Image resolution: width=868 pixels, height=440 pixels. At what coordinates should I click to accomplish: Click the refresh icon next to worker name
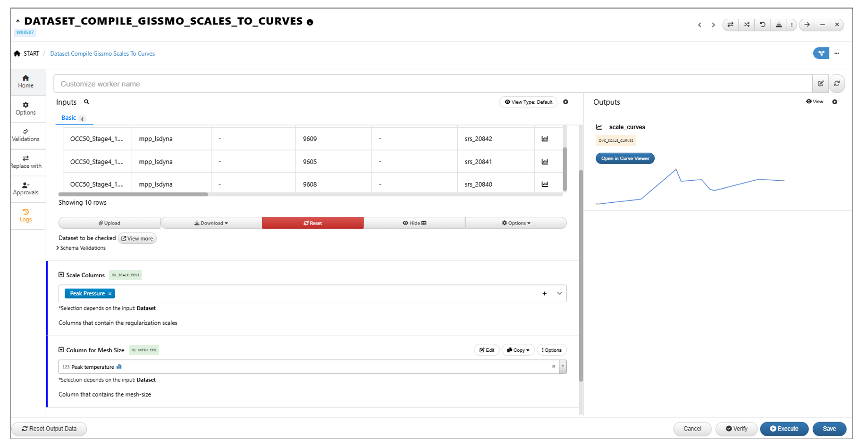click(836, 83)
